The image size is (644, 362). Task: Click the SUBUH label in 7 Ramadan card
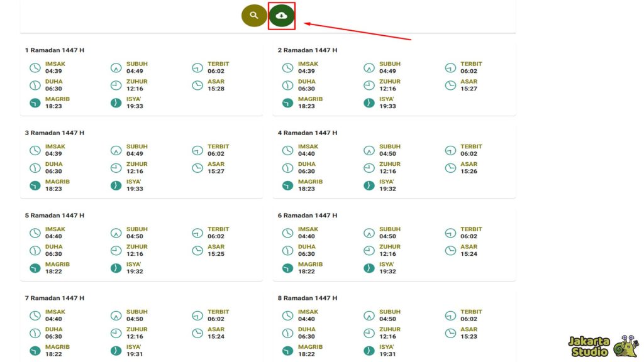136,312
